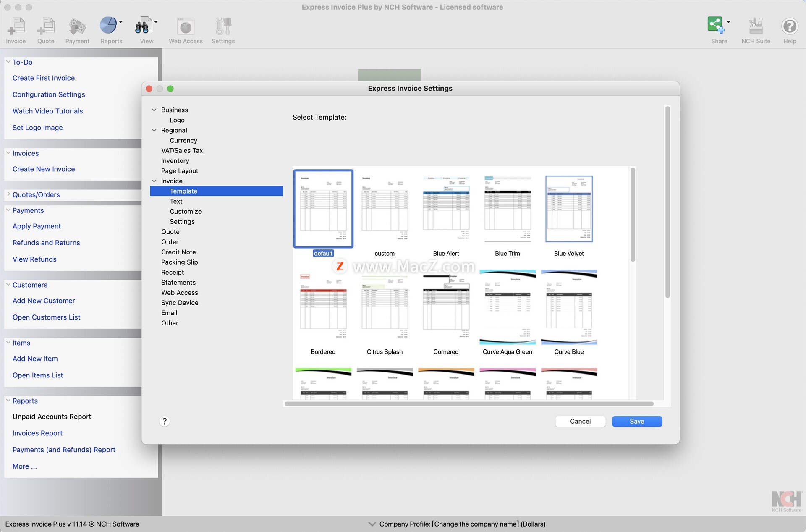Viewport: 806px width, 532px height.
Task: Pick the Citrus Splash template thumbnail
Action: click(385, 307)
